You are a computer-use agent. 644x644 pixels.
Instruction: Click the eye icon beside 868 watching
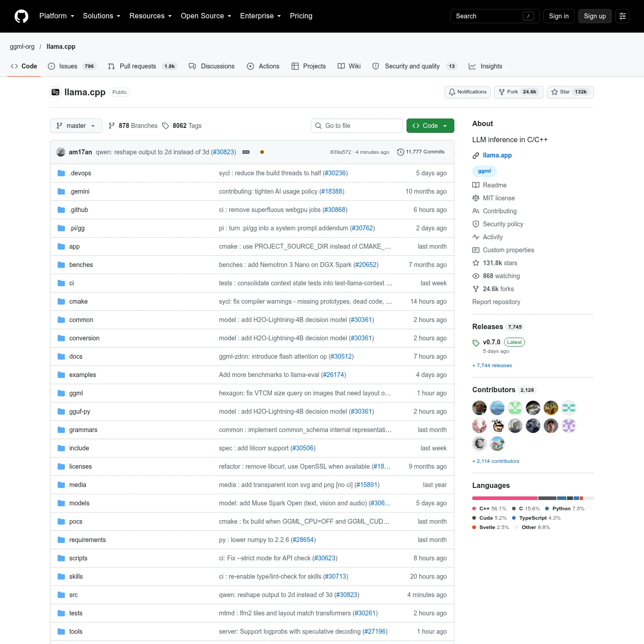[x=476, y=276]
